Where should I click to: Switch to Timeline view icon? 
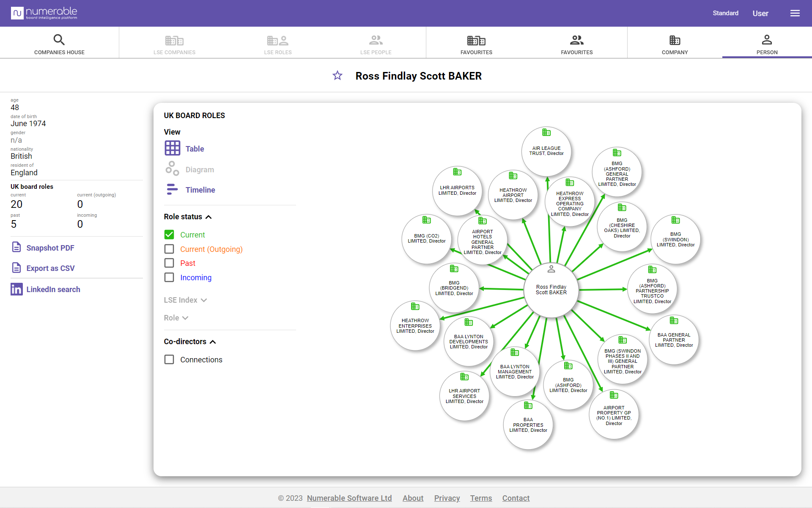pos(172,190)
